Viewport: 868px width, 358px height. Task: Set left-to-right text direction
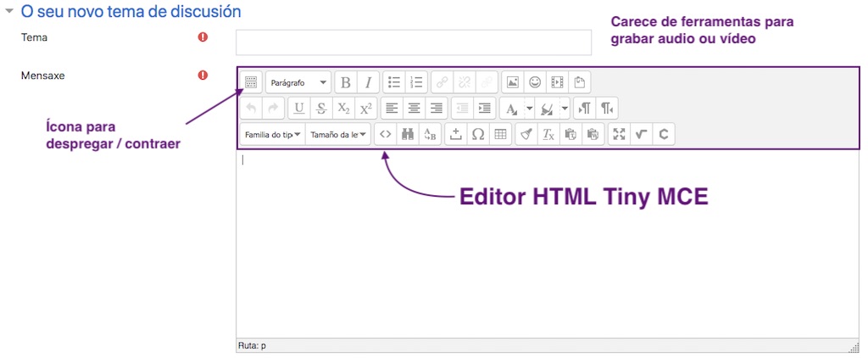coord(585,109)
